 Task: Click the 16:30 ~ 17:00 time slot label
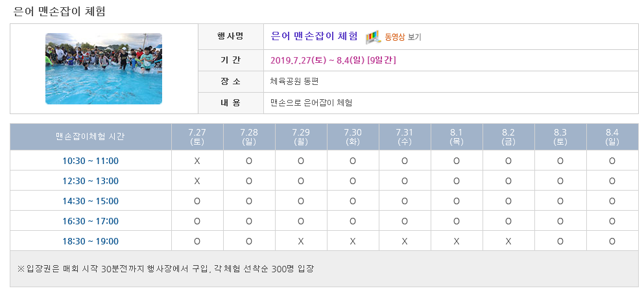pyautogui.click(x=90, y=221)
